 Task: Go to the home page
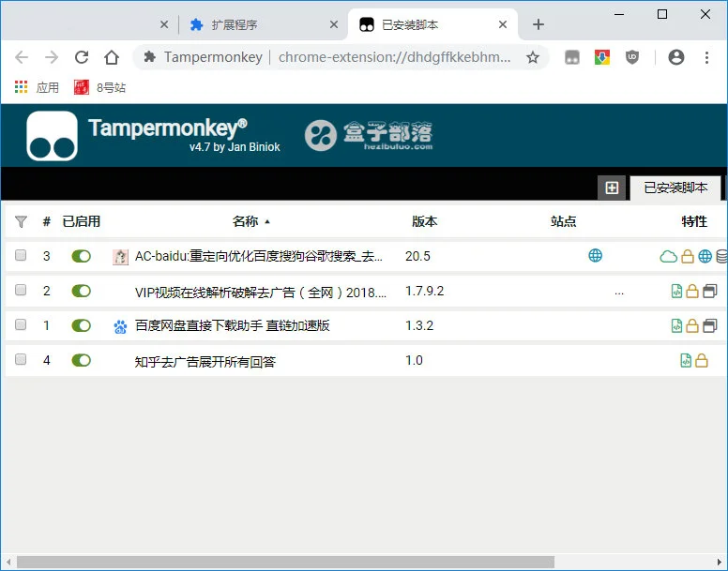coord(112,57)
